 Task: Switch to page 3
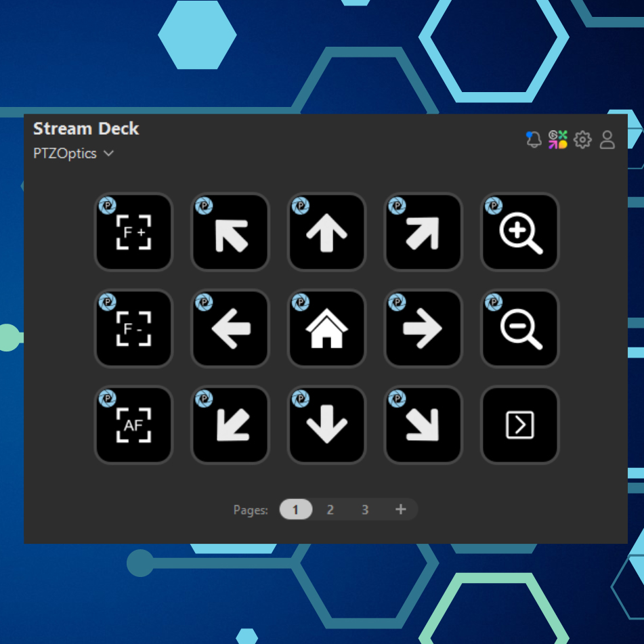(365, 510)
